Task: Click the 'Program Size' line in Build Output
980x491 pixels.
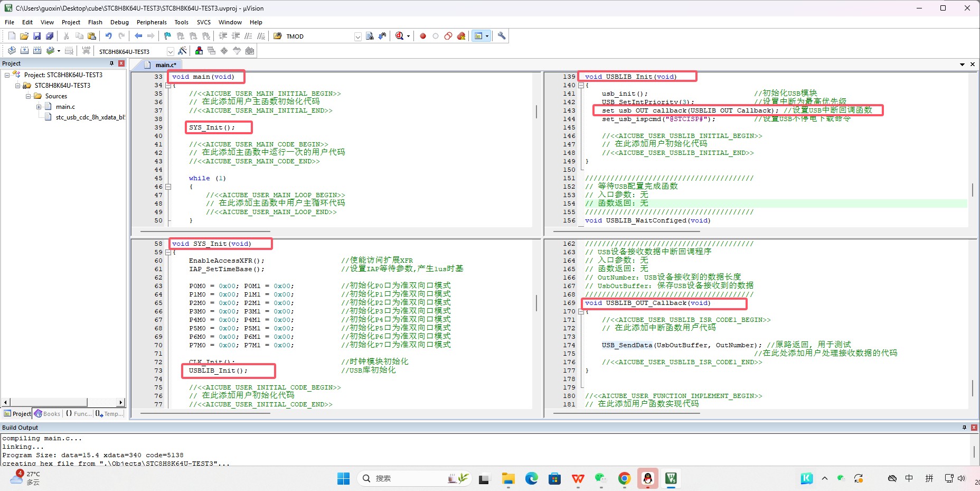Action: [x=93, y=455]
